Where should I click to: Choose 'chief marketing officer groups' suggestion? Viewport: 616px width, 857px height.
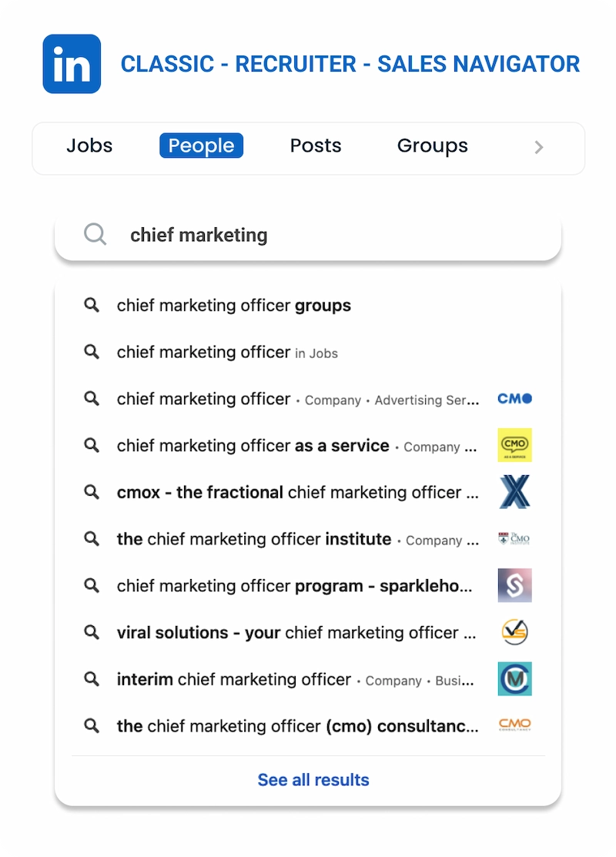click(233, 305)
